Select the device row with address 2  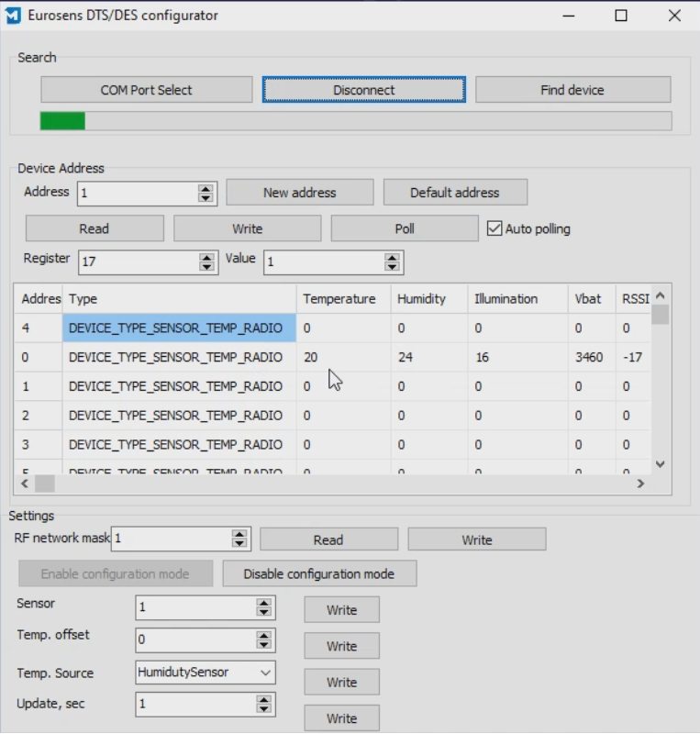tap(332, 416)
